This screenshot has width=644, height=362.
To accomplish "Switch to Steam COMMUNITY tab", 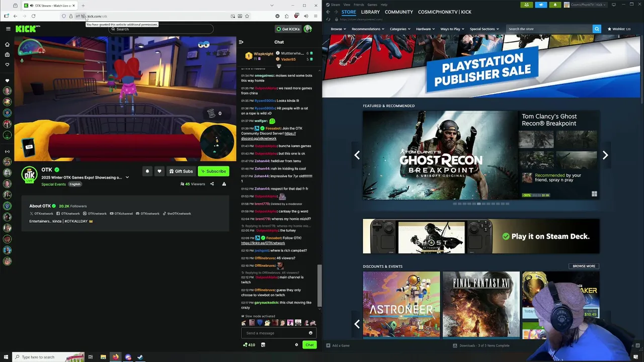I will tap(399, 12).
